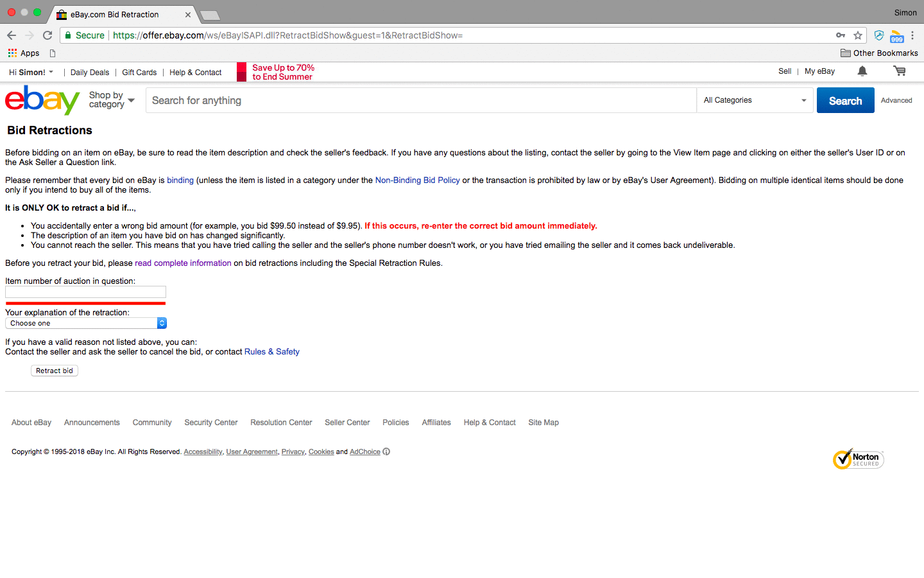Image resolution: width=924 pixels, height=578 pixels.
Task: Open the shopping cart icon
Action: [900, 71]
